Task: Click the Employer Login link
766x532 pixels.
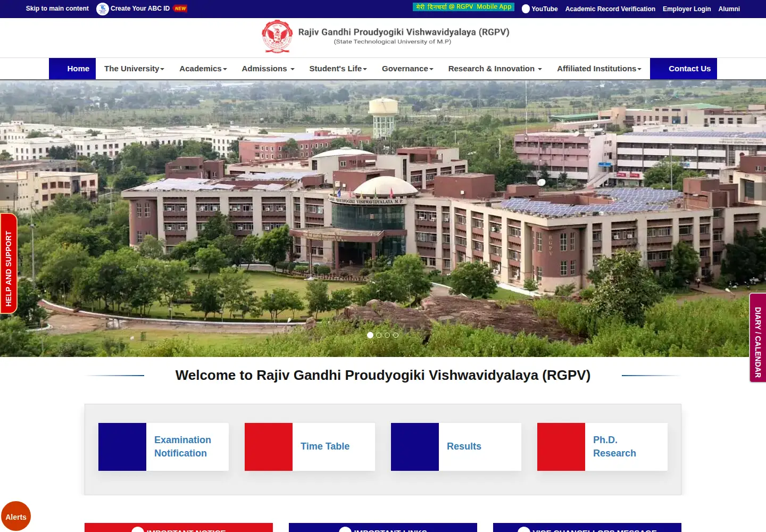Action: pos(687,9)
